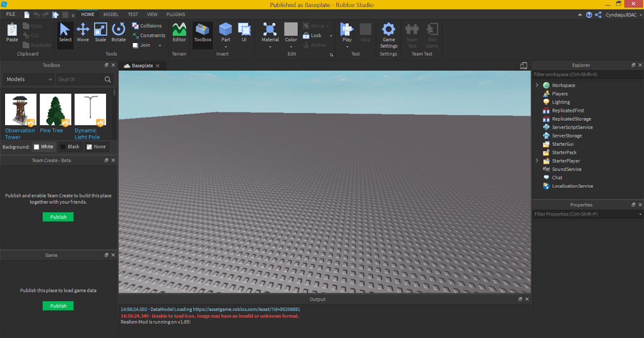
Task: Open the Observation Tower model link
Action: point(20,134)
